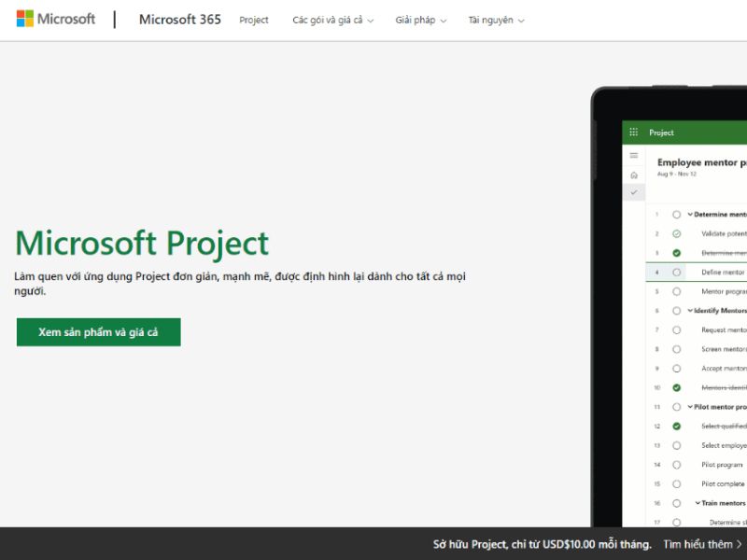Toggle completion circle for Screen mentors task
747x560 pixels.
(676, 349)
